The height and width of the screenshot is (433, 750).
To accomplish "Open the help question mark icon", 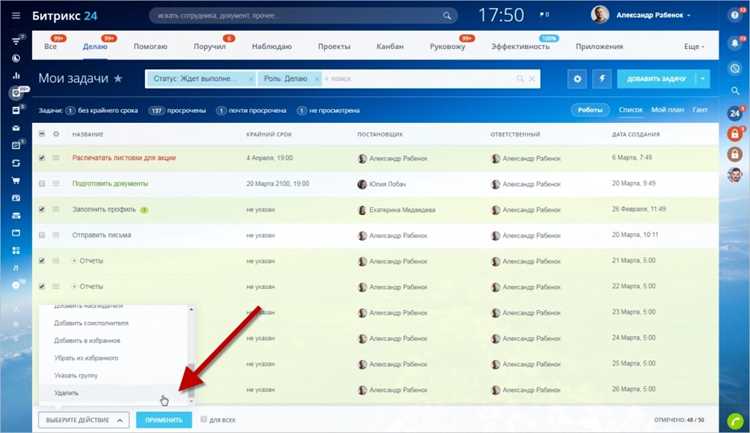I will [x=735, y=15].
